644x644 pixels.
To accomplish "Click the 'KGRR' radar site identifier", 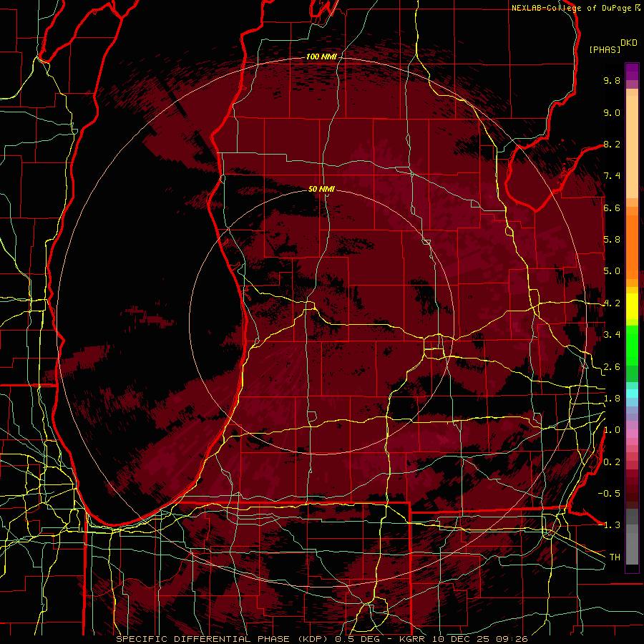I will tap(412, 639).
